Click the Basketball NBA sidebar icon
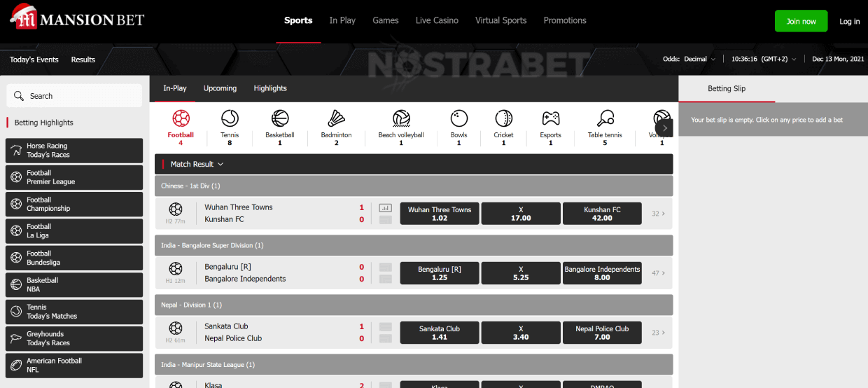The image size is (868, 388). [x=15, y=284]
